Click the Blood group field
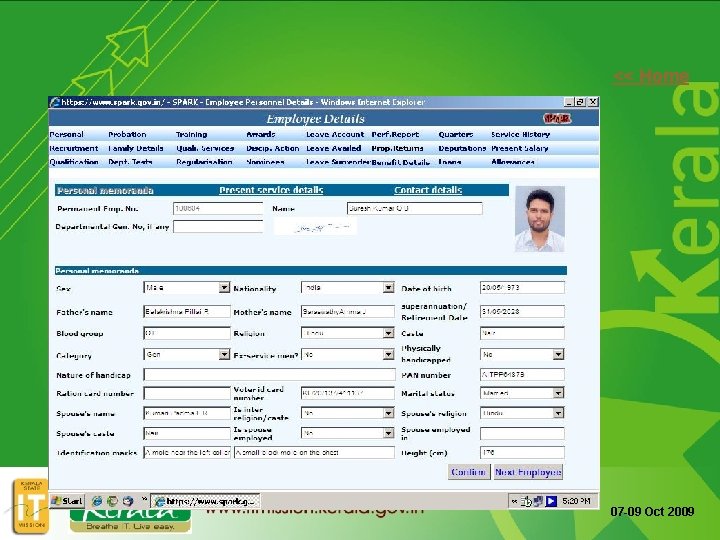 (x=187, y=333)
